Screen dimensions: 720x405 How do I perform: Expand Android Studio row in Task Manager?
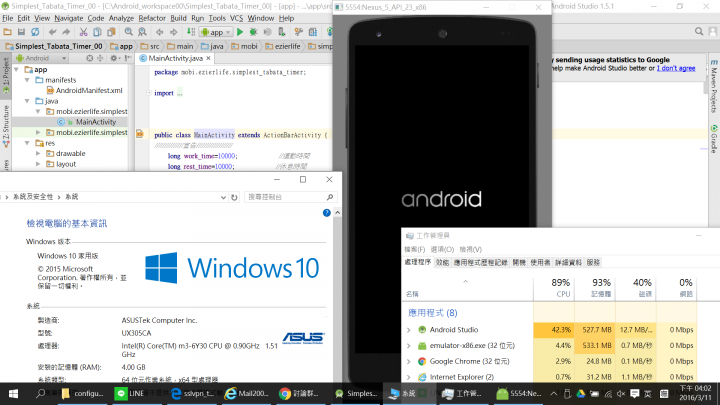click(x=409, y=330)
